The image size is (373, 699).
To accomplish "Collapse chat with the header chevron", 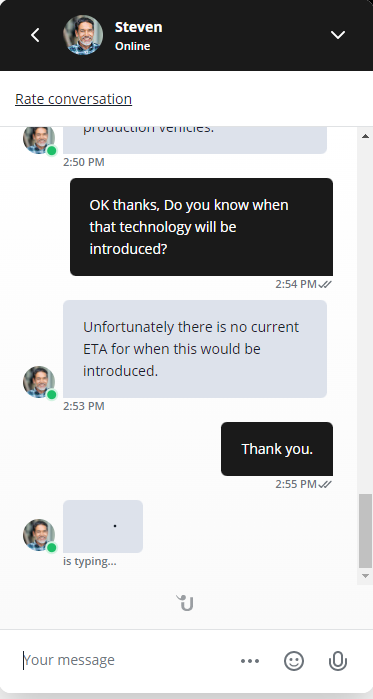I will [x=338, y=35].
